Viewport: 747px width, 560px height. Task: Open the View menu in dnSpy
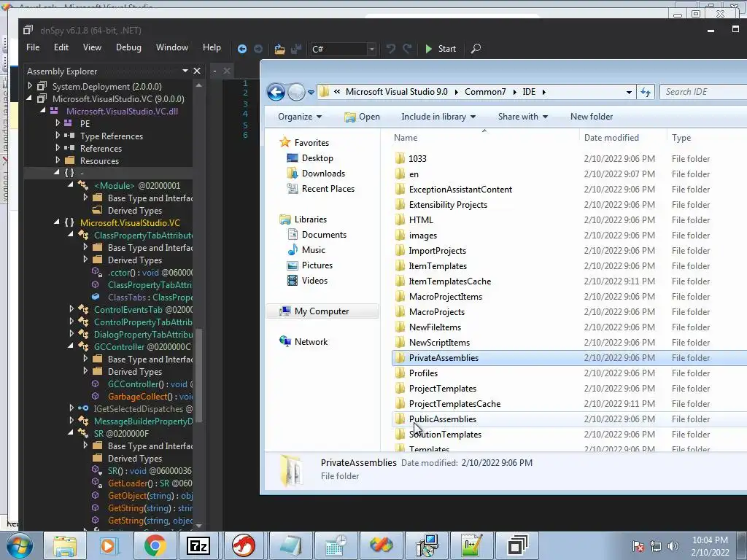pos(92,47)
